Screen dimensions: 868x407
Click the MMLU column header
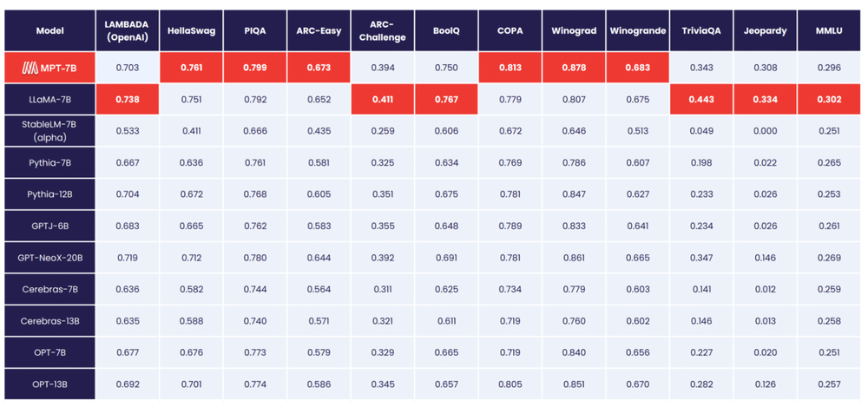829,30
